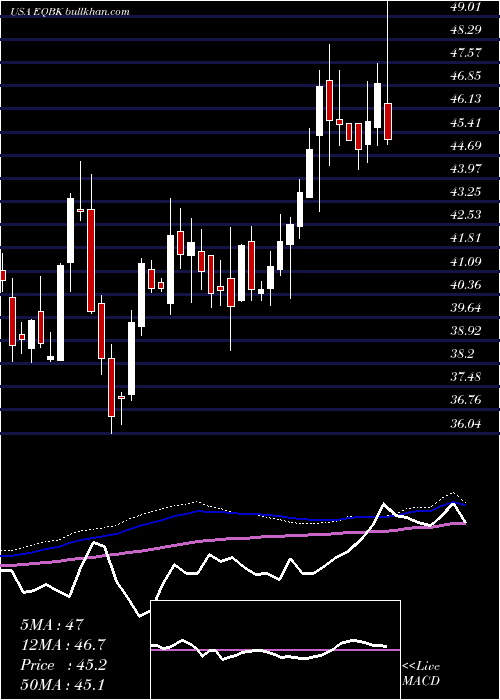Click the 36.76 price axis label
The width and height of the screenshot is (500, 700).
(467, 400)
